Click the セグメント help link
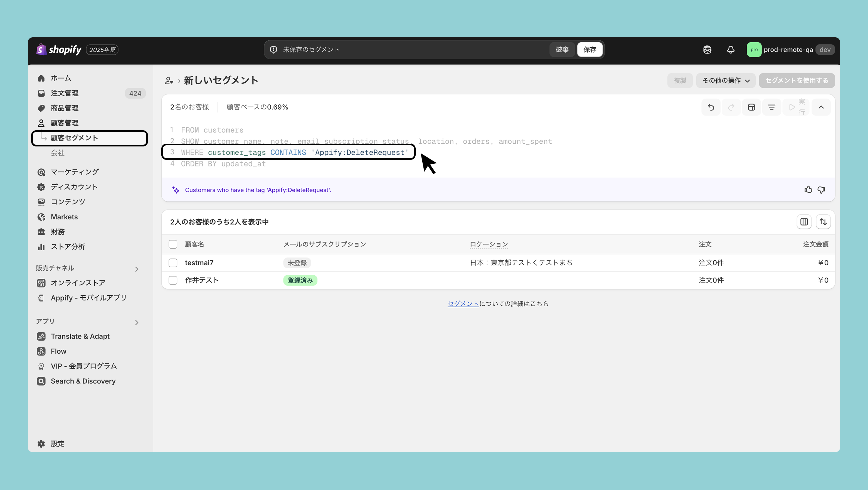Image resolution: width=868 pixels, height=490 pixels. [x=463, y=303]
